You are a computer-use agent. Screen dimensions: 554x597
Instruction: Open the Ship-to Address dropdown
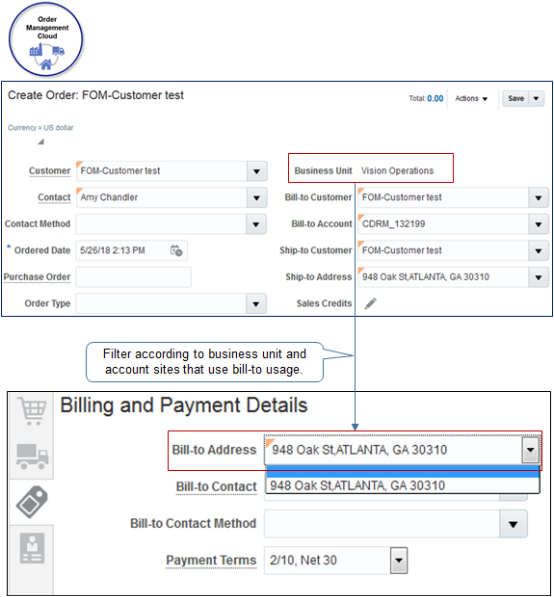click(x=538, y=277)
